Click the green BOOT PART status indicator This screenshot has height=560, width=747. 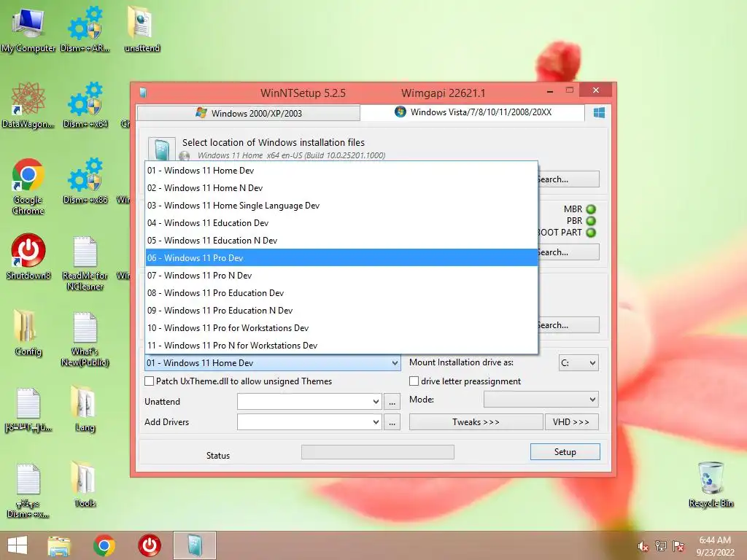pyautogui.click(x=591, y=233)
